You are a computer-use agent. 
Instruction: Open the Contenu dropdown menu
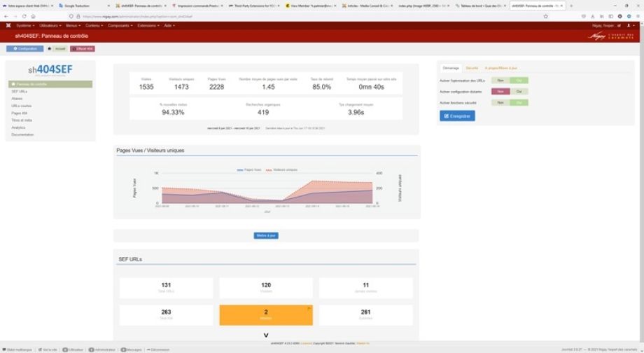click(x=94, y=25)
